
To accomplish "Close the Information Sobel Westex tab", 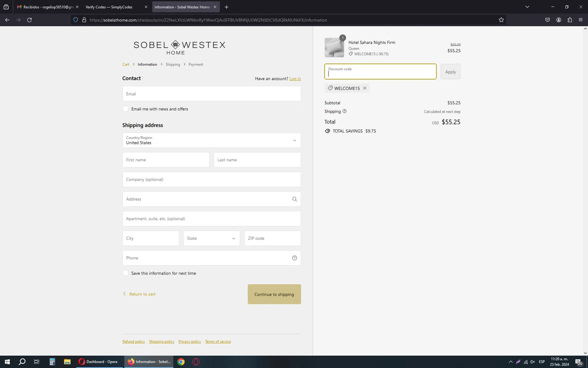I will [x=215, y=7].
